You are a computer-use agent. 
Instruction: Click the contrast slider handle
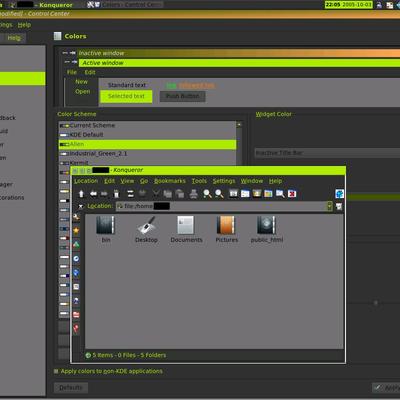point(376,303)
